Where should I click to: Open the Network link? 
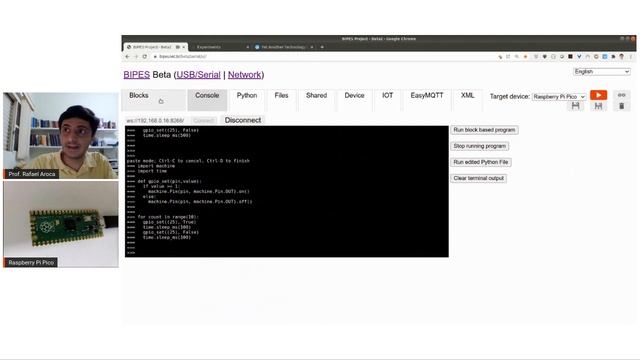[x=244, y=75]
